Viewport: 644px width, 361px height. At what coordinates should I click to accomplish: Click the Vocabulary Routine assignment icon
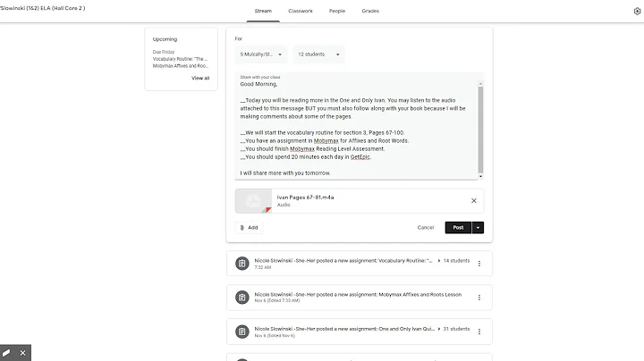(x=241, y=264)
